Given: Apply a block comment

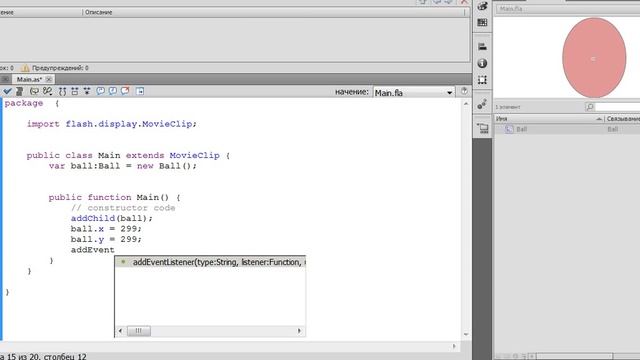Looking at the screenshot, I should [x=100, y=91].
